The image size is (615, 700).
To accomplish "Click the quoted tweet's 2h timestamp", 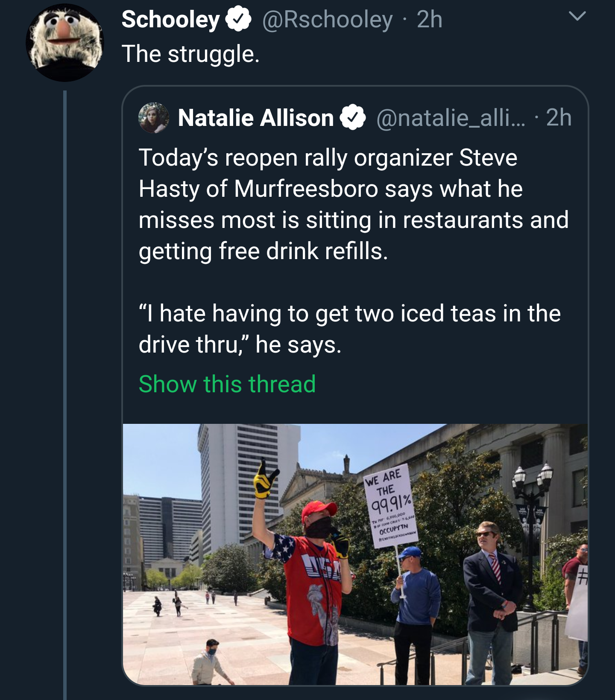I will pos(559,118).
